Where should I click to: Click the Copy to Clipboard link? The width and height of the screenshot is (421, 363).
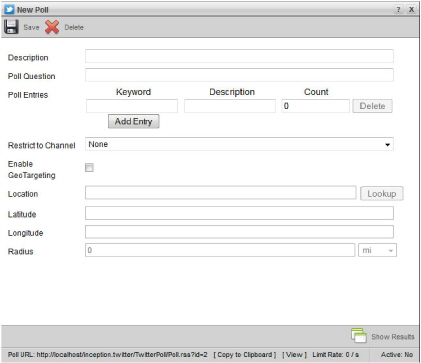point(245,355)
